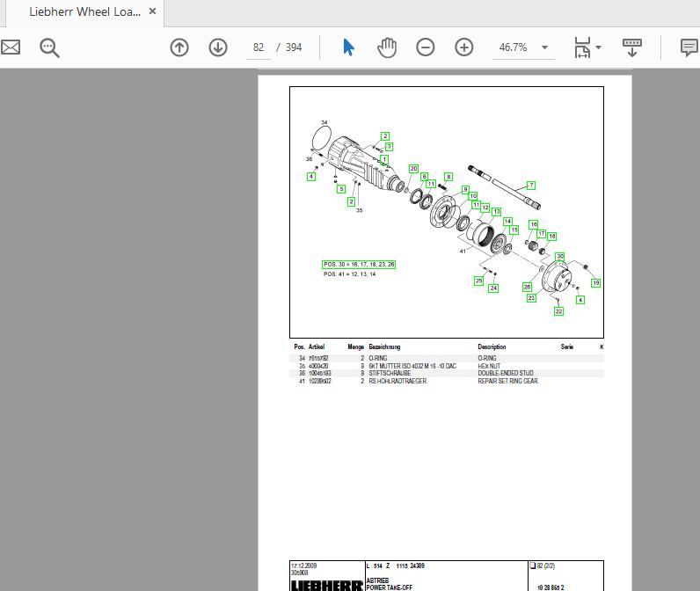Click the STIFTSCHRAUBE designation text
The height and width of the screenshot is (591, 700).
(390, 373)
